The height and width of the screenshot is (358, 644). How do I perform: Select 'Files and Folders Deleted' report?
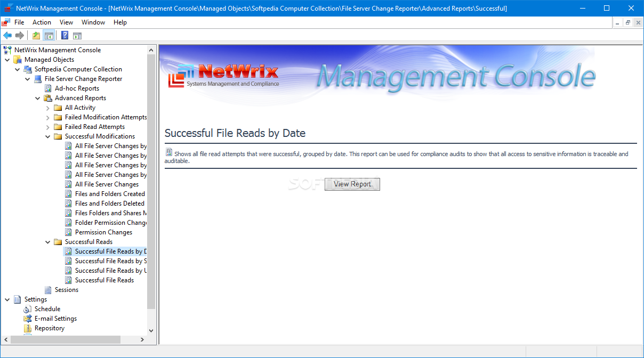click(x=110, y=204)
